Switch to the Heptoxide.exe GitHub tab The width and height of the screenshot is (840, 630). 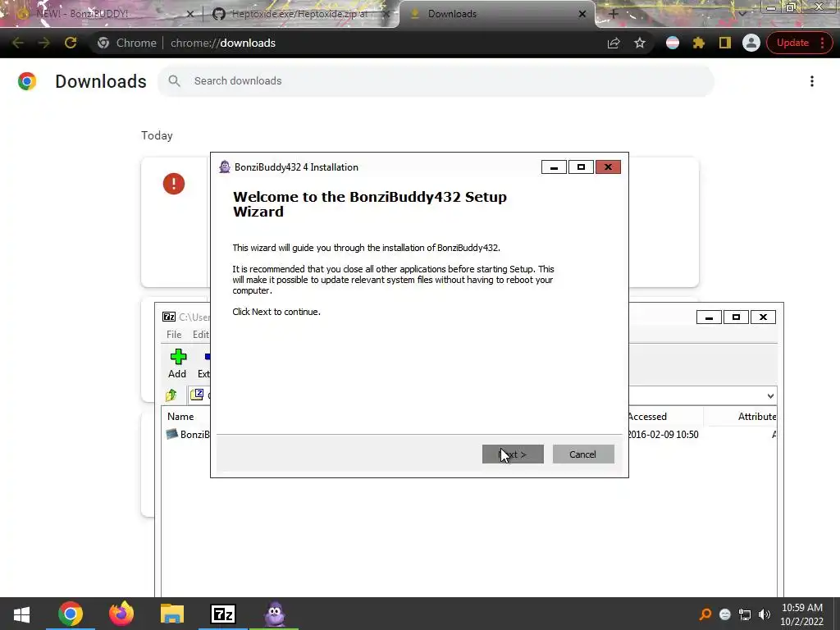[299, 14]
